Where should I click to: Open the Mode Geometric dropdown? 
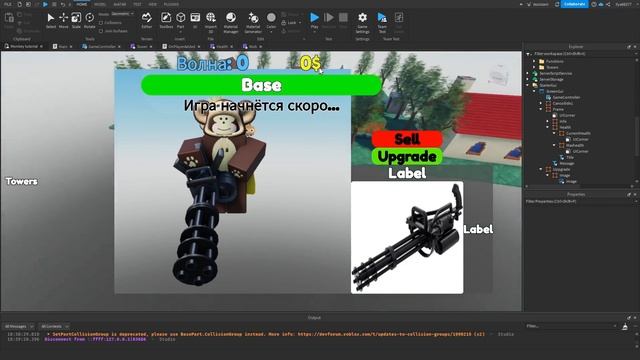[122, 14]
